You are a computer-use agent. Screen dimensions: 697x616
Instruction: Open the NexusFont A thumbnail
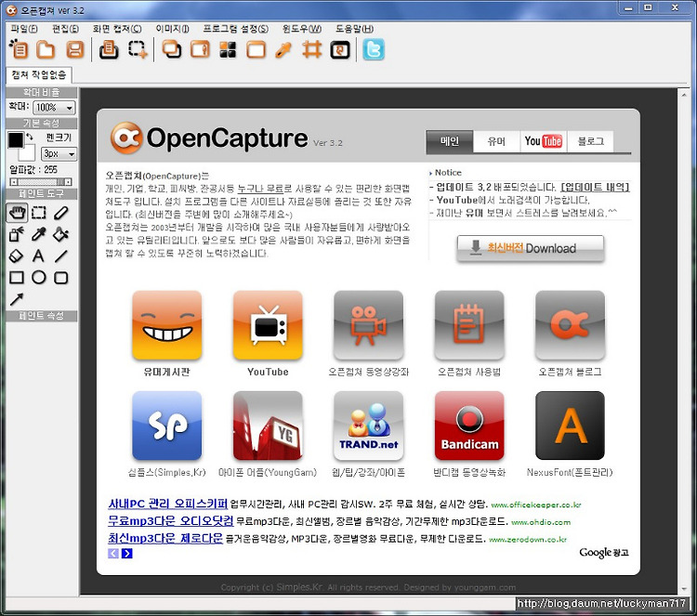point(570,426)
